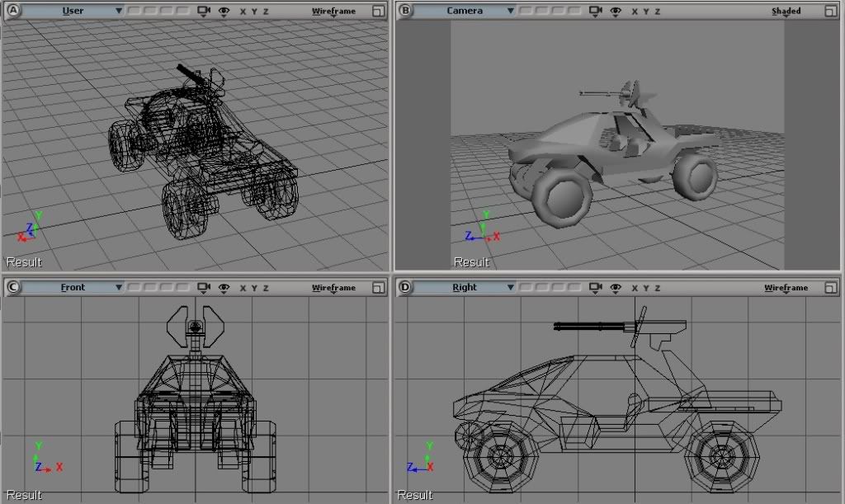Viewport: 845px width, 504px height.
Task: Click Y axis button in Front viewport
Action: tap(254, 288)
